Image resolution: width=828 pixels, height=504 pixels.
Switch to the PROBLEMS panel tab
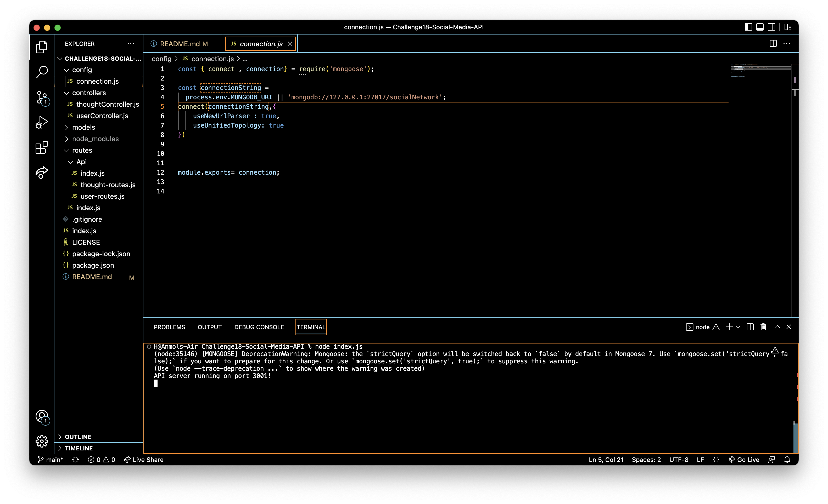click(169, 327)
